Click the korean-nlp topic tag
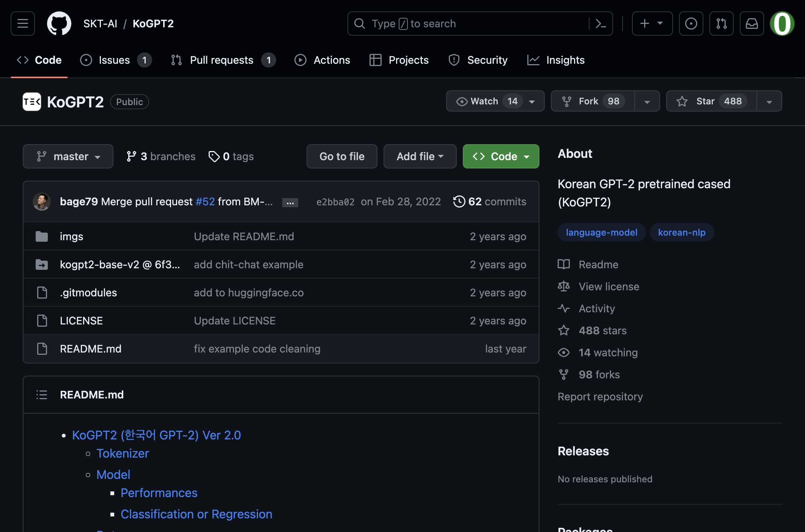This screenshot has height=532, width=805. tap(682, 232)
